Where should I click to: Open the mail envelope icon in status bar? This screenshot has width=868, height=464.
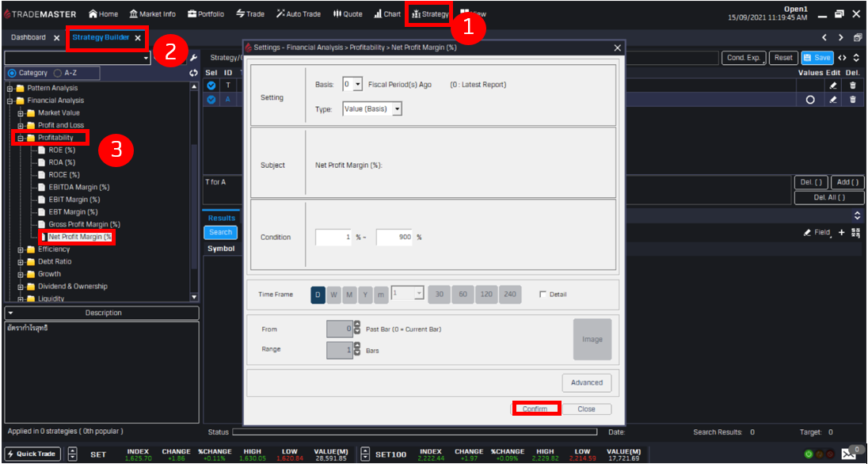point(848,454)
